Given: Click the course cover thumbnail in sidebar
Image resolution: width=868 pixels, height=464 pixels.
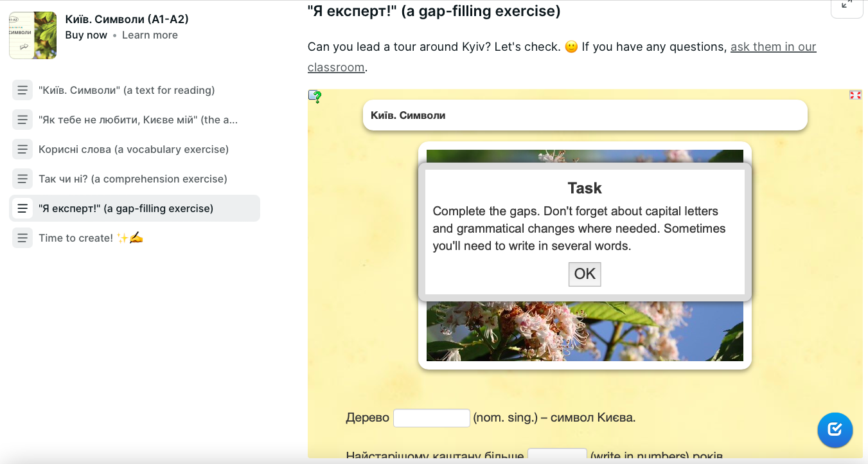Looking at the screenshot, I should [x=32, y=35].
